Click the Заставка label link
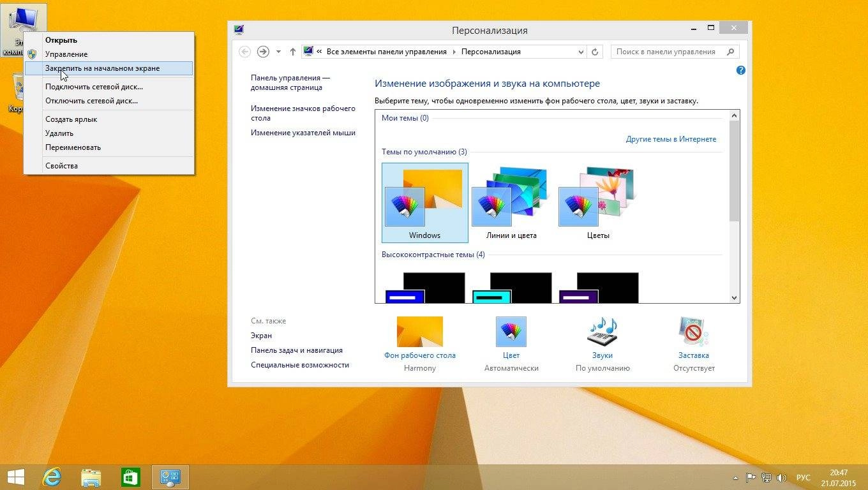868x490 pixels. [x=694, y=355]
